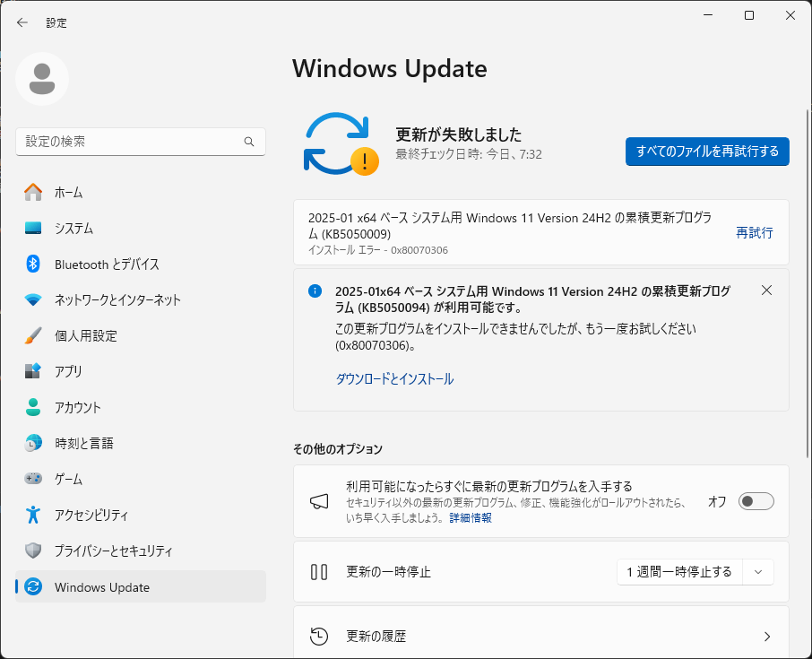
Task: Open 個人用設定 page
Action: [x=141, y=335]
